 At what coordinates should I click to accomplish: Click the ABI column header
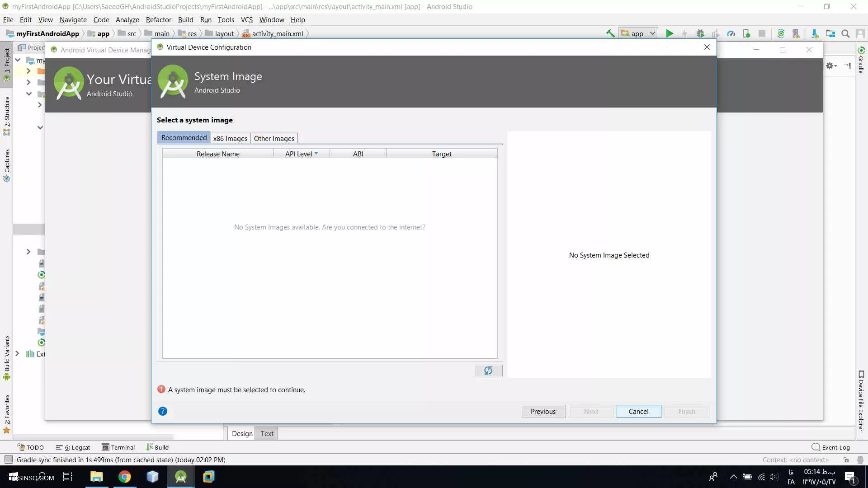coord(358,154)
